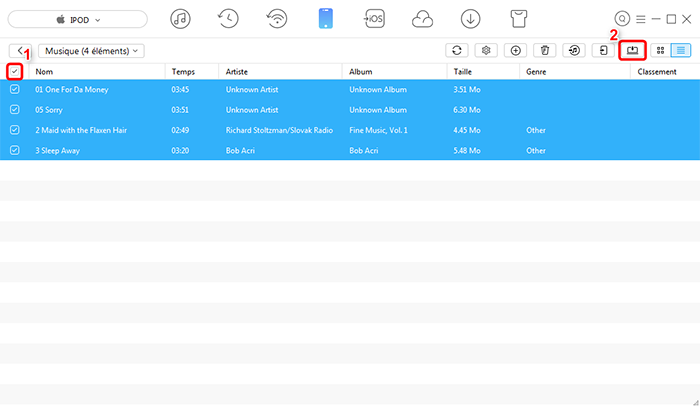This screenshot has width=700, height=407.
Task: Click artist Richard Stoltzman/Slovak Radio
Action: click(x=279, y=130)
